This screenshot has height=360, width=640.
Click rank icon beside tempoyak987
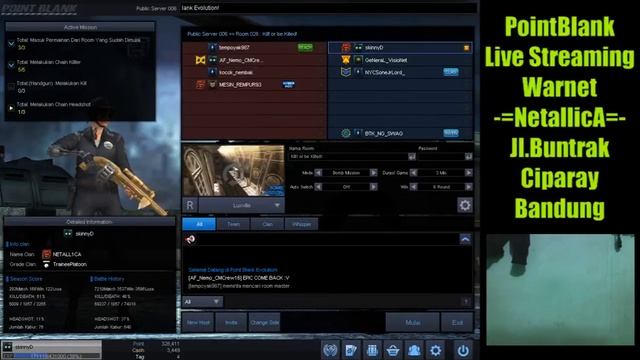point(212,47)
